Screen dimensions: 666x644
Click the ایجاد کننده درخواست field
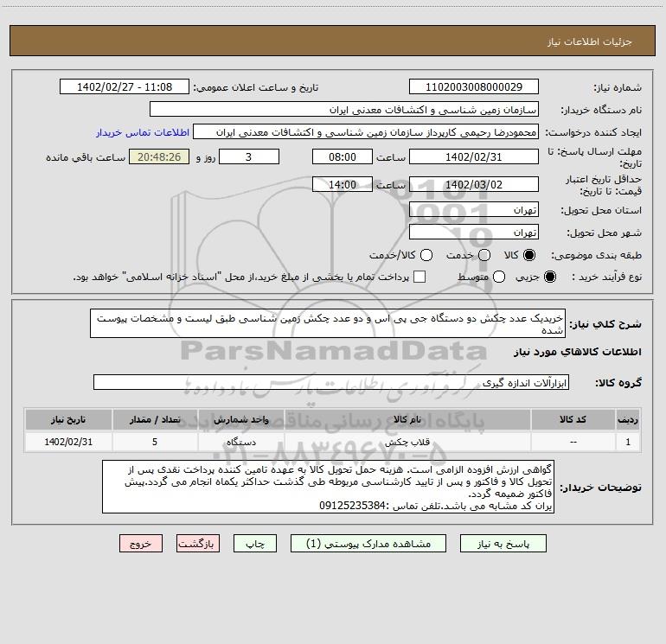[366, 131]
